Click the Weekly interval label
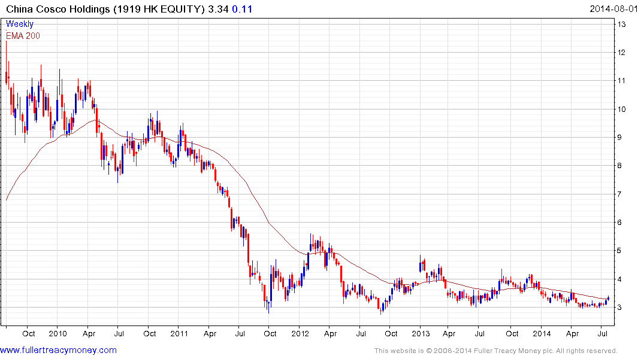 click(20, 24)
